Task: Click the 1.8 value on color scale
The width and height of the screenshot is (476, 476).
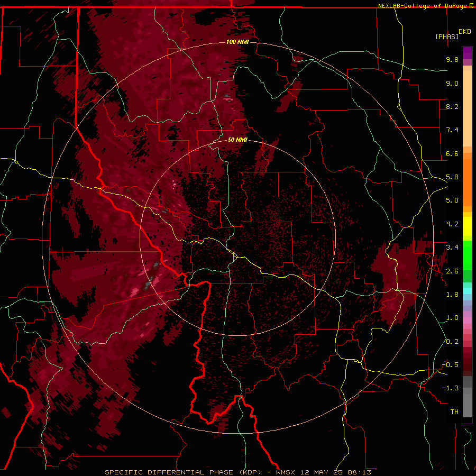Action: pyautogui.click(x=452, y=295)
